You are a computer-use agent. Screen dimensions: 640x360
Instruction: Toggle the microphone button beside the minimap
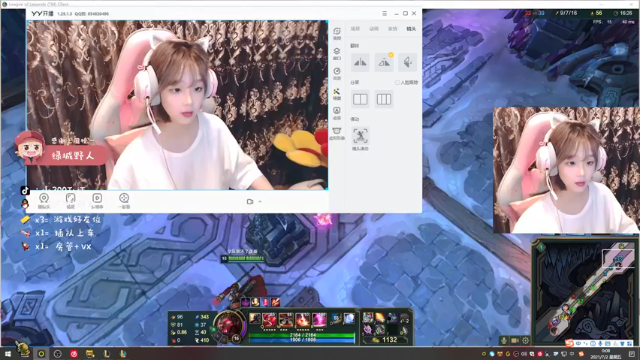504,340
